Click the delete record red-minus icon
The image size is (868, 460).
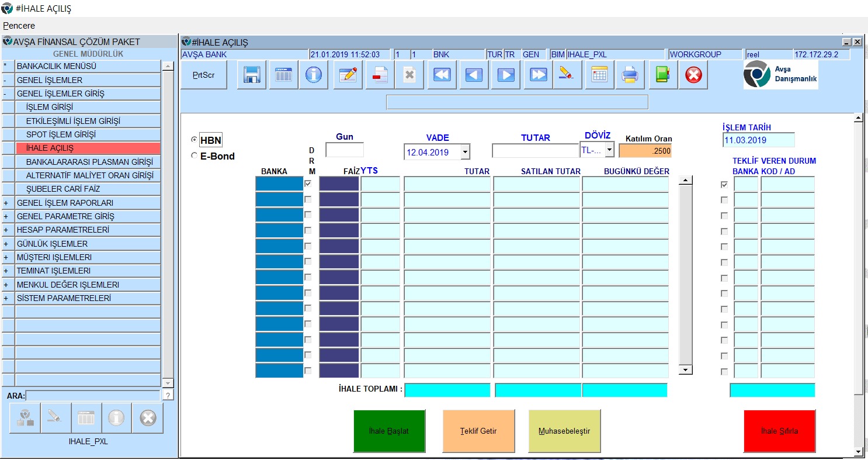(x=380, y=75)
